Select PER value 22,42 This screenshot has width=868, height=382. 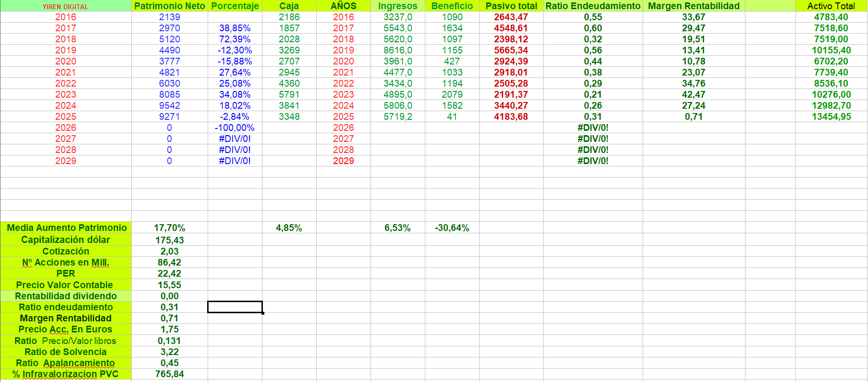170,274
